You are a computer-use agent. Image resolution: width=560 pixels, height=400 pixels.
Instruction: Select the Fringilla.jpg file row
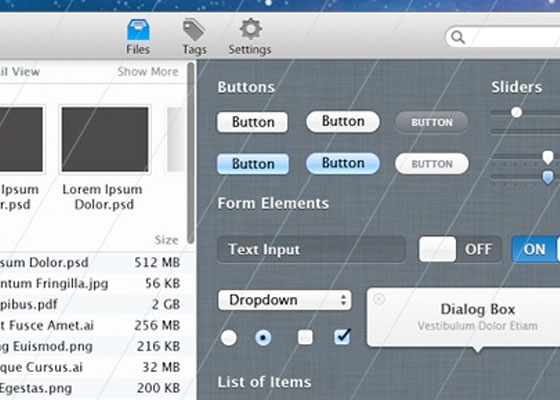[97, 283]
